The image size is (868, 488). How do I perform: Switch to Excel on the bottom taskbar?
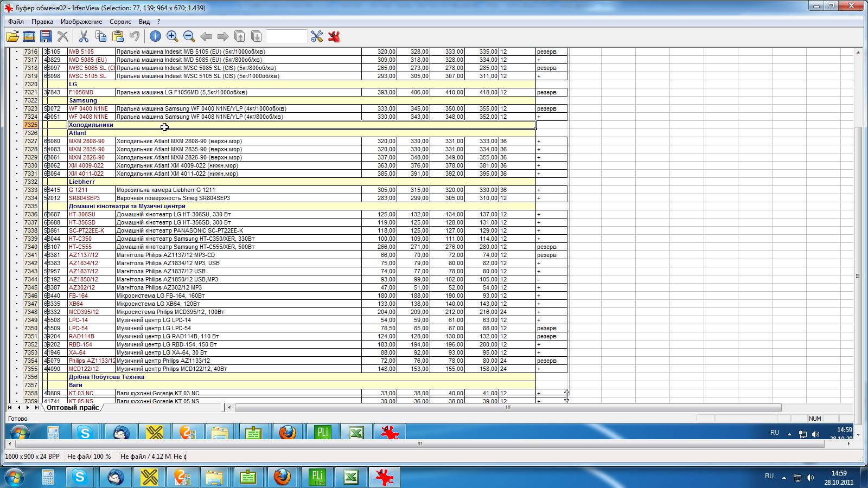[351, 477]
